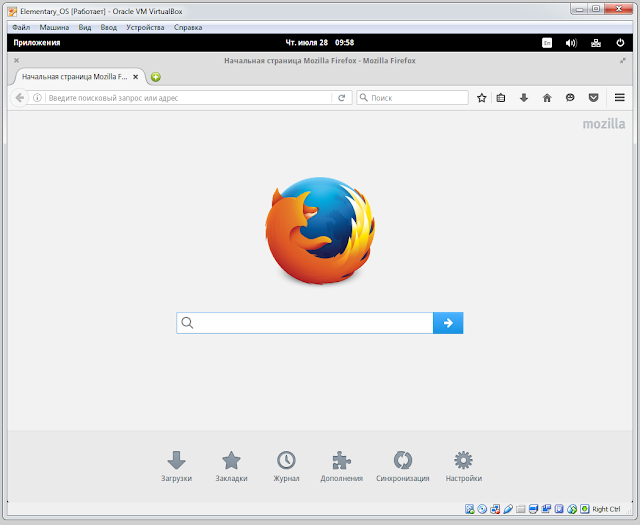Bookmark this page with the star icon
Viewport: 640px width, 525px height.
pos(482,98)
